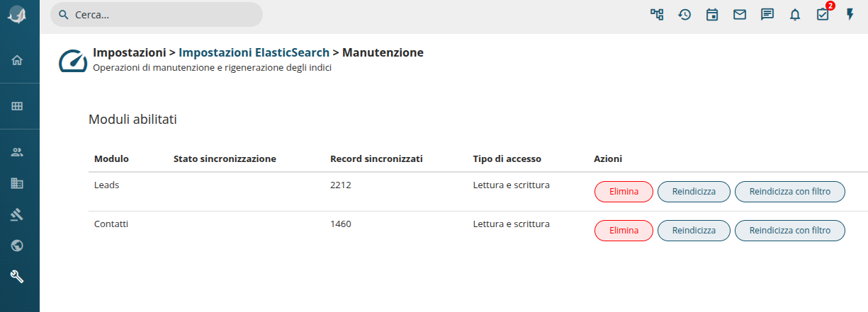Open the globe icon in sidebar
This screenshot has width=868, height=312.
pyautogui.click(x=18, y=245)
